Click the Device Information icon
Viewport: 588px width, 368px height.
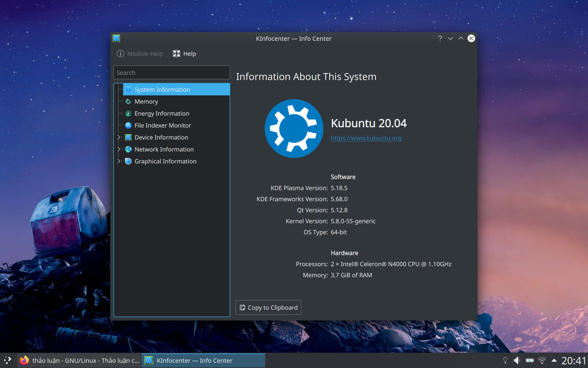[x=128, y=137]
